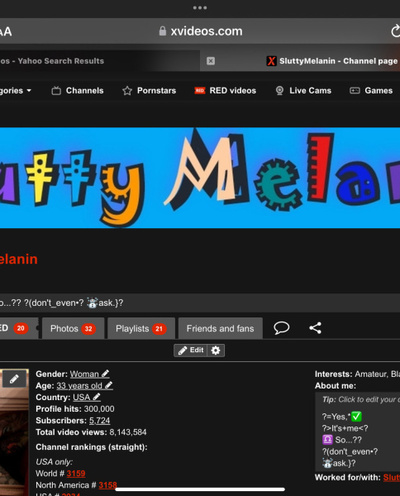The width and height of the screenshot is (400, 496).
Task: Close the Yahoo Search Results tab
Action: [211, 61]
